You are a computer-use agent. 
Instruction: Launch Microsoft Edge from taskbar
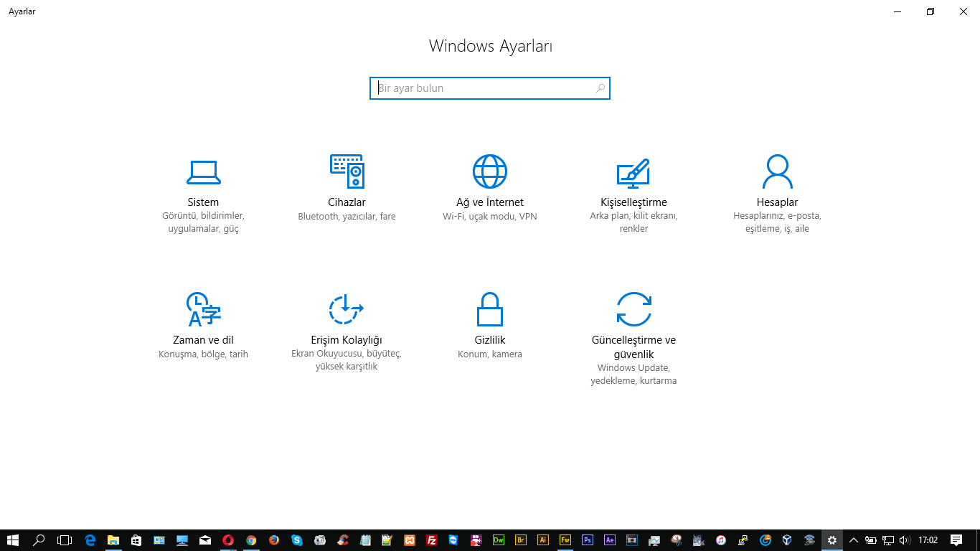90,540
